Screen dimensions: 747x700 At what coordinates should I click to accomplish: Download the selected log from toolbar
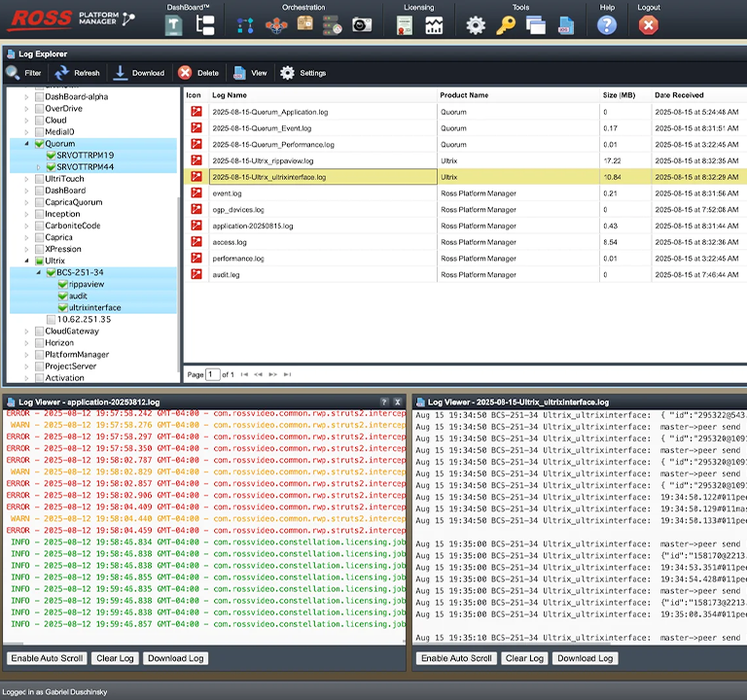(139, 73)
